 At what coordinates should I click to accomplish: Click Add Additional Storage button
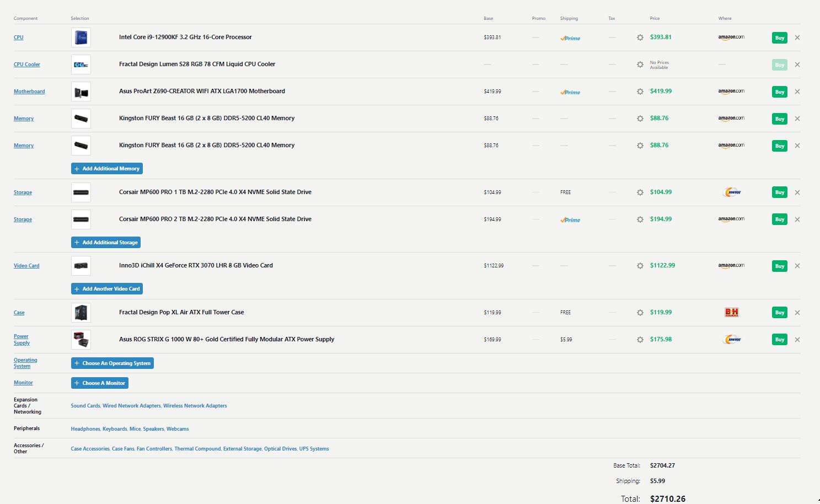(x=106, y=243)
